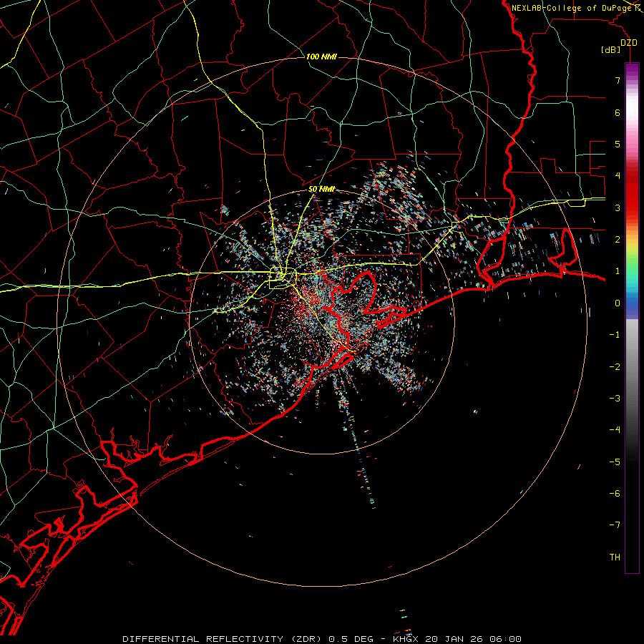Select the 100 NMI range ring label
The image size is (644, 644).
321,57
